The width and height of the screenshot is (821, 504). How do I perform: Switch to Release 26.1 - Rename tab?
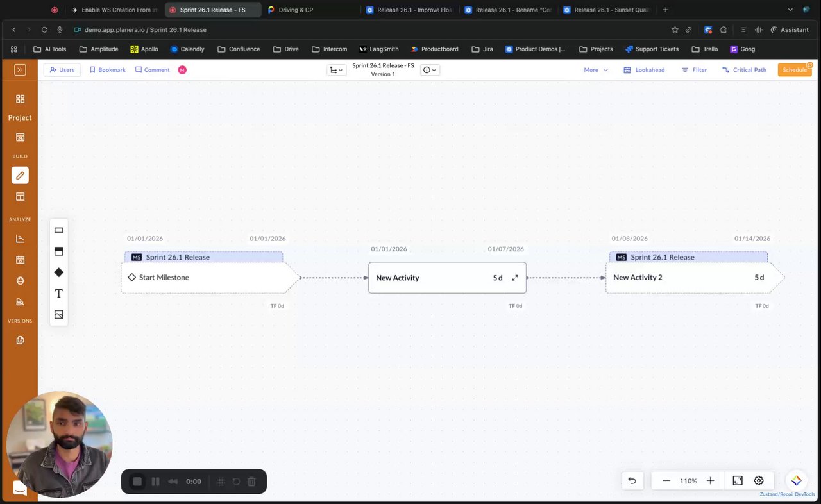click(x=508, y=10)
